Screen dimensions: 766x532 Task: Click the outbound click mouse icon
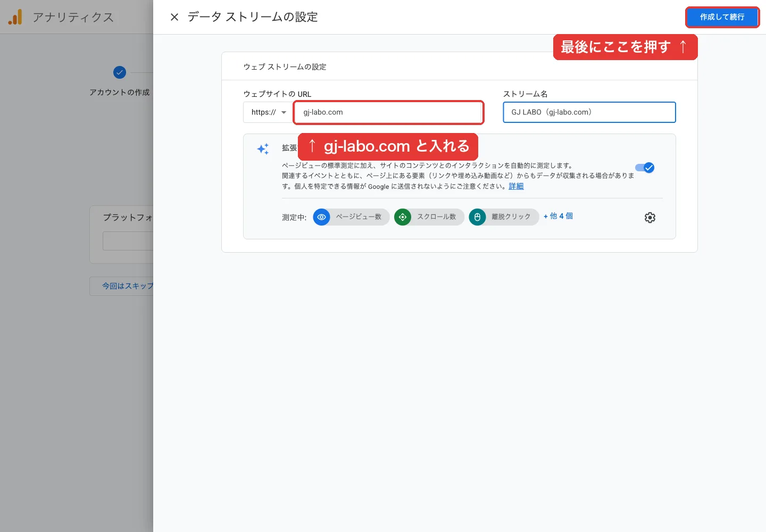[x=477, y=217]
